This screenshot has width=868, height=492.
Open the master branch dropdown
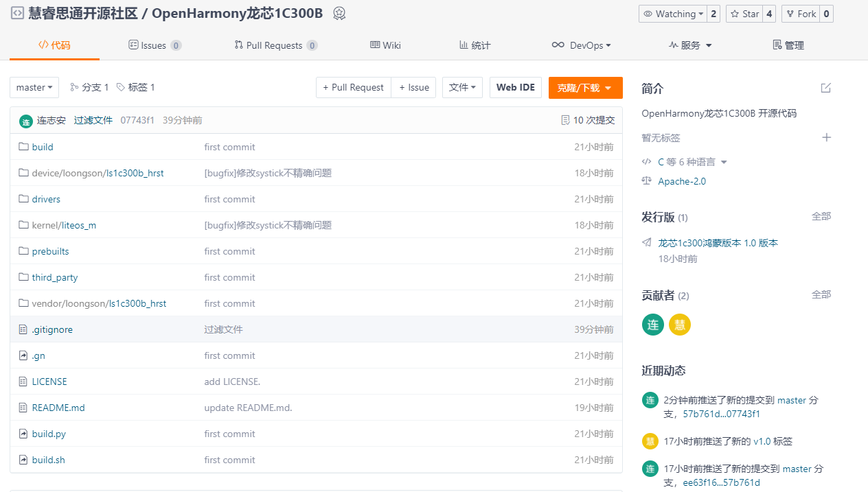(34, 87)
